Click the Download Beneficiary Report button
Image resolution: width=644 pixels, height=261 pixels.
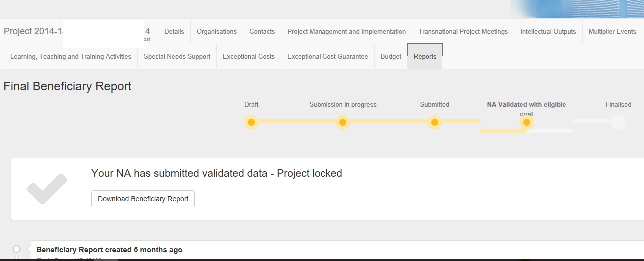click(143, 199)
